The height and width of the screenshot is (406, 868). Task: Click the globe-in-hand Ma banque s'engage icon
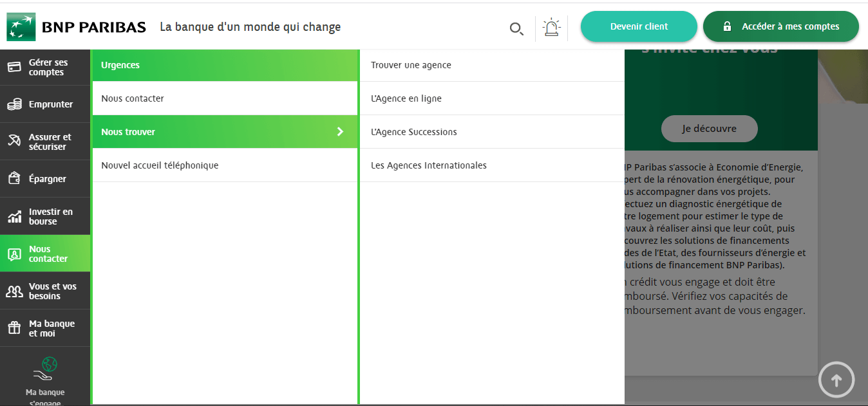tap(45, 369)
